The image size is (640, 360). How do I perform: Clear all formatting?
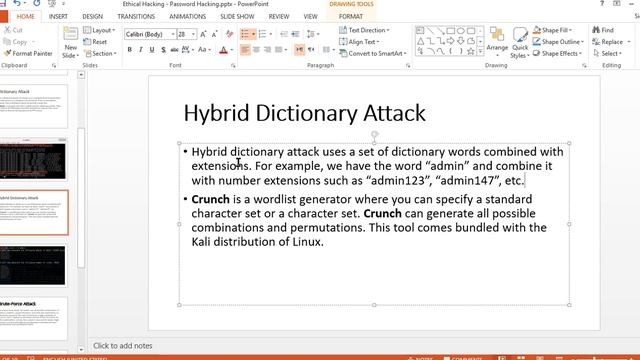[229, 34]
